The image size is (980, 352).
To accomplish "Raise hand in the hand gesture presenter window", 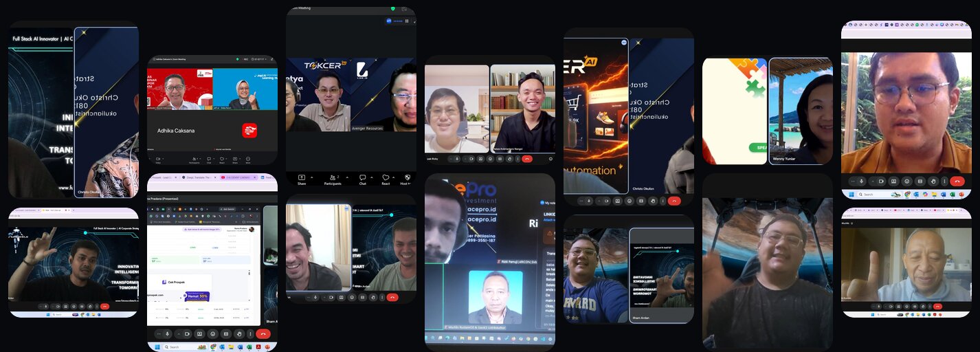I will 90,307.
